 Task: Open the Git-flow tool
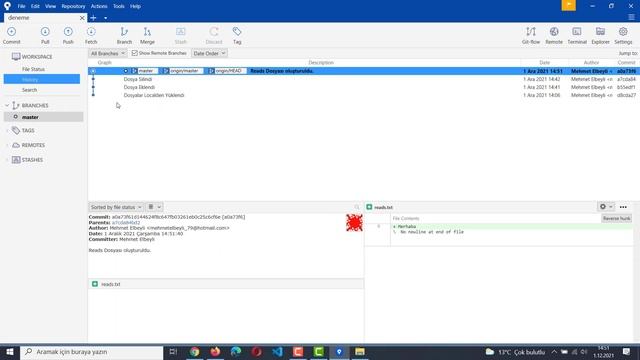[531, 36]
